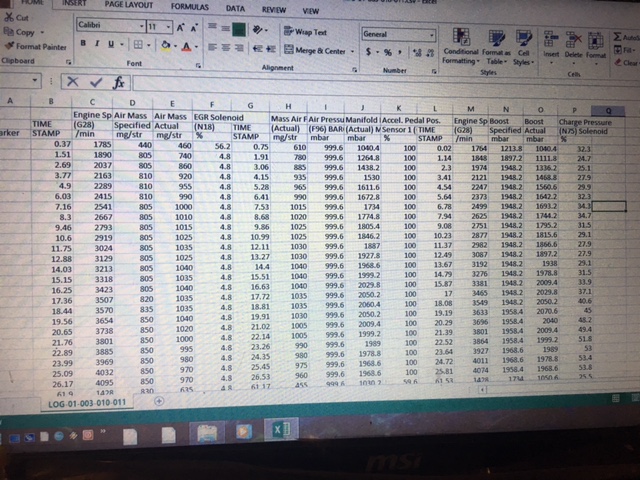Viewport: 640px width, 480px height.
Task: Toggle underline formatting
Action: tap(111, 44)
